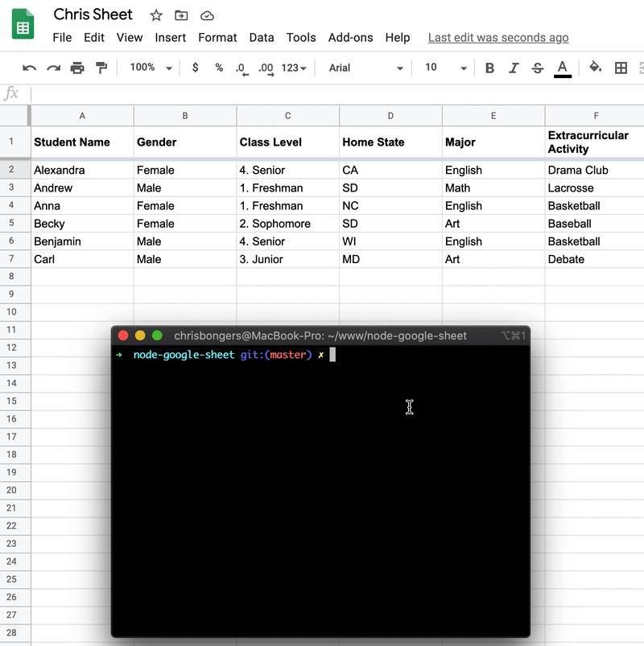Viewport: 644px width, 646px height.
Task: Select the 'Class Level' header cell
Action: pyautogui.click(x=287, y=142)
